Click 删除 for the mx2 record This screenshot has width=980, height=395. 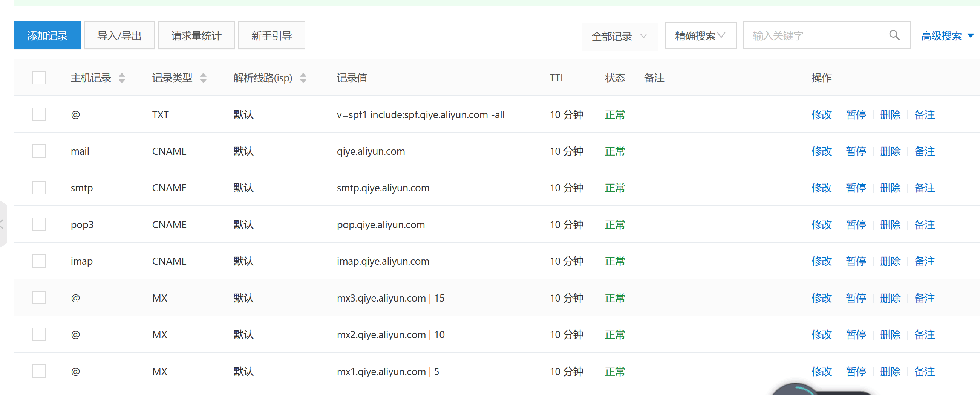[x=890, y=334]
